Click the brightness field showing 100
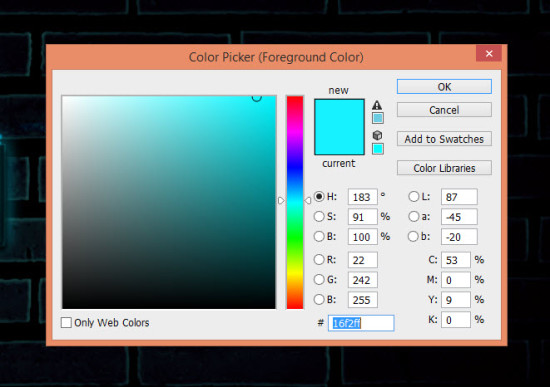 [363, 236]
